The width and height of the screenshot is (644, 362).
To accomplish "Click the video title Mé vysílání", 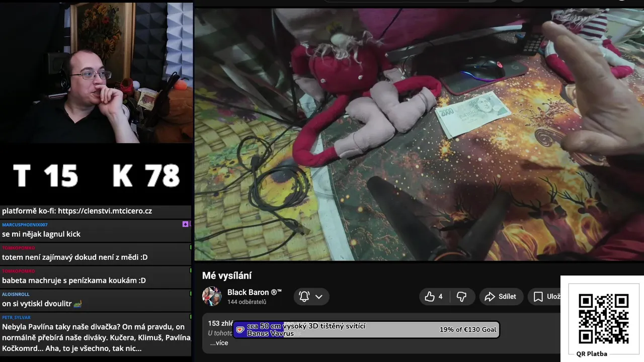I will [227, 276].
